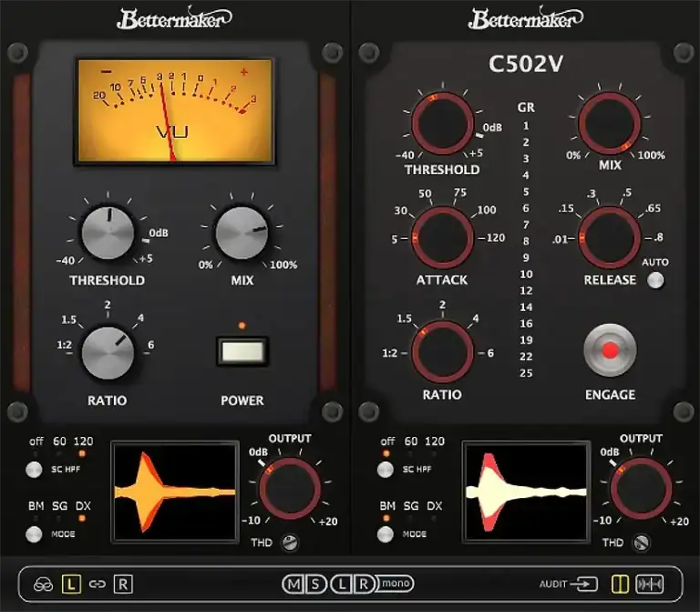
Task: Toggle the AUTO release button
Action: [x=655, y=281]
